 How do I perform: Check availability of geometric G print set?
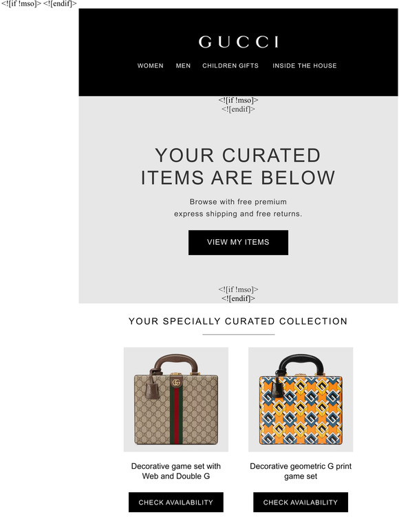301,502
